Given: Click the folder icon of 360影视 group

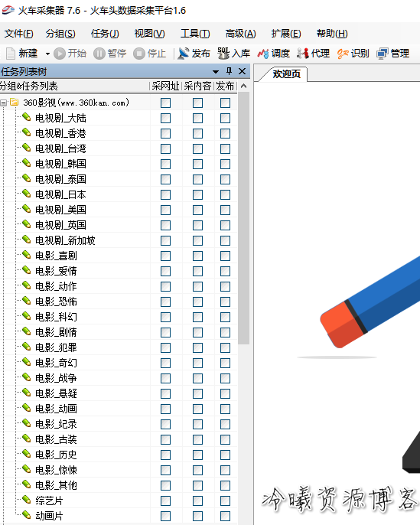Looking at the screenshot, I should pyautogui.click(x=14, y=102).
